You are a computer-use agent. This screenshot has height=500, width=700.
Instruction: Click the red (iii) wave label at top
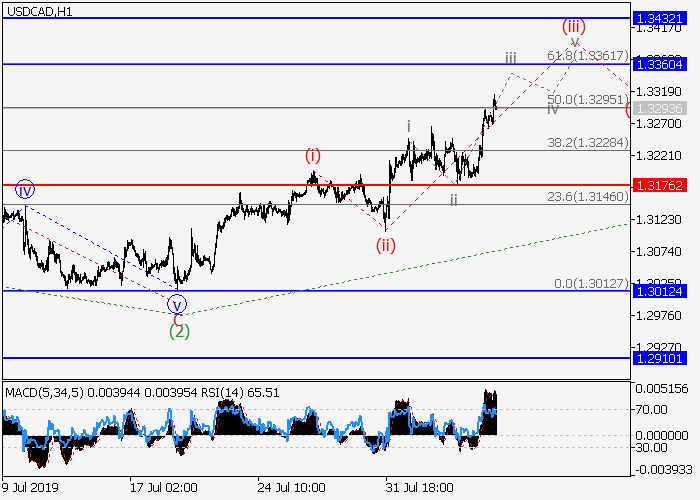pos(573,25)
